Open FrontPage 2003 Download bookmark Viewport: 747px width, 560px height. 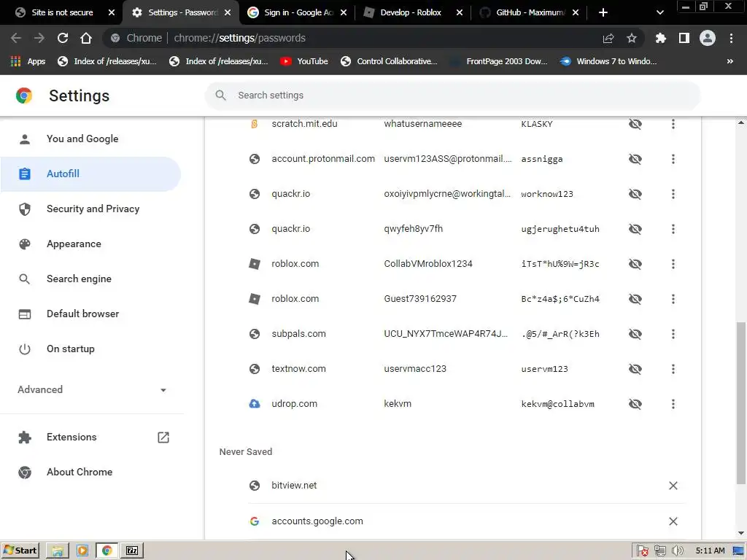coord(500,61)
